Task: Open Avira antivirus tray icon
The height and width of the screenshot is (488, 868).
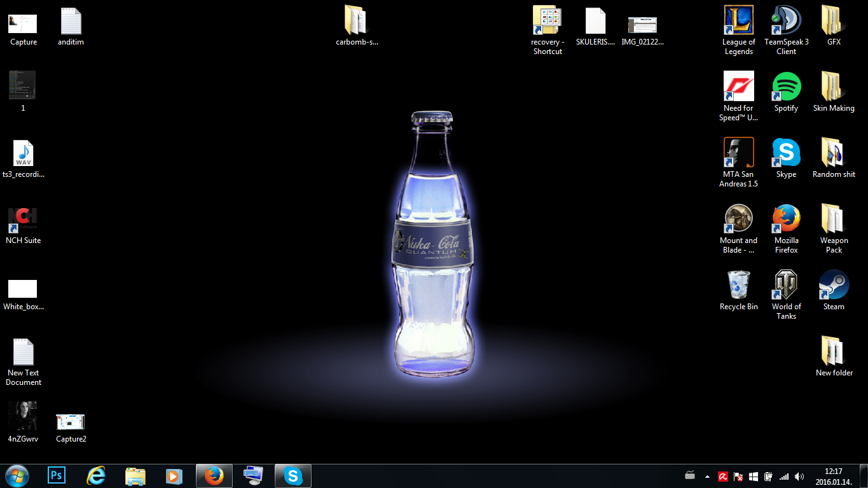Action: (723, 476)
